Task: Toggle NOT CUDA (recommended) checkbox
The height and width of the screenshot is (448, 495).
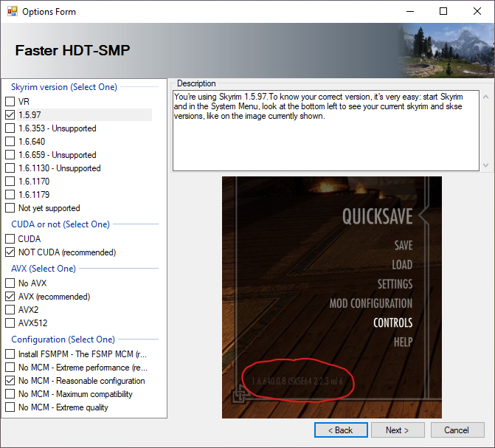Action: [x=10, y=252]
